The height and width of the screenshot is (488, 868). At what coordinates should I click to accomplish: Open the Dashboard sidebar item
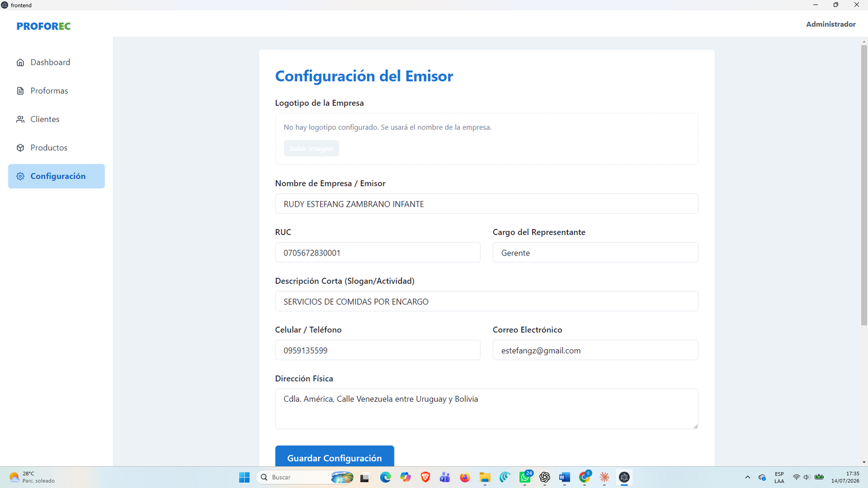[56, 62]
